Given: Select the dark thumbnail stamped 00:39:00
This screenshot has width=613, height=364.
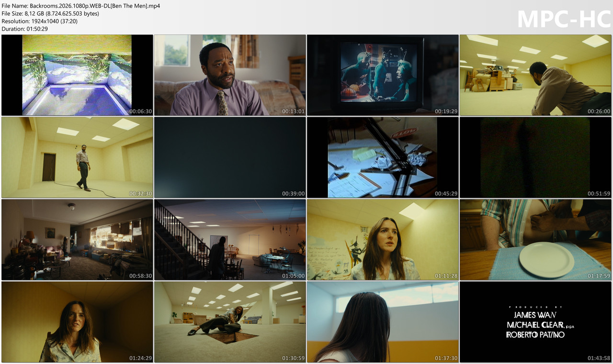Looking at the screenshot, I should click(x=230, y=157).
